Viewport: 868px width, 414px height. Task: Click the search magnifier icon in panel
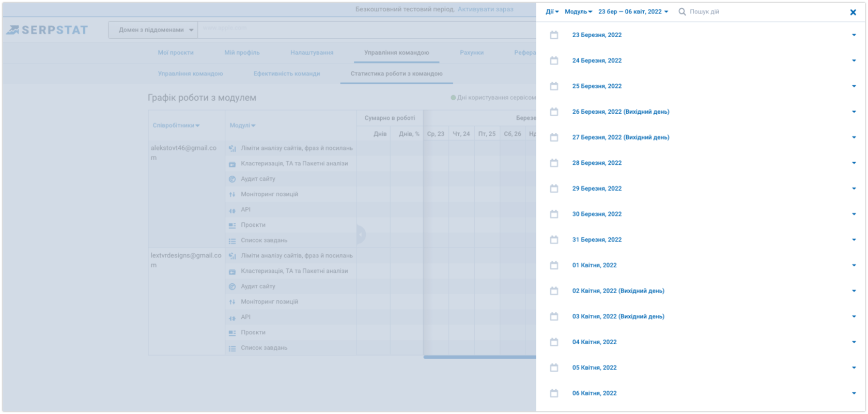pos(682,11)
